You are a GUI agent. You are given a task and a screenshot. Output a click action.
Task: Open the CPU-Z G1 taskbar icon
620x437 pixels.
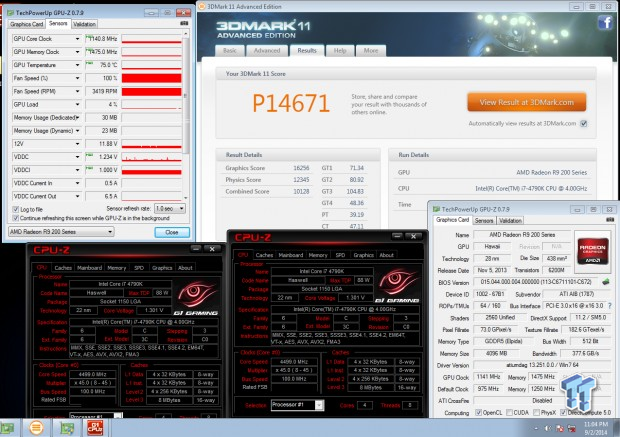[95, 428]
